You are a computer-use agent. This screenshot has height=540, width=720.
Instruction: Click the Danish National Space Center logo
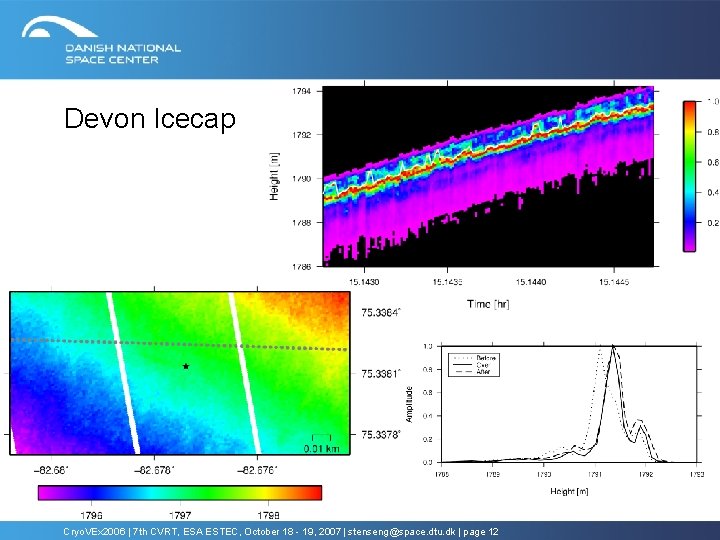click(x=101, y=40)
